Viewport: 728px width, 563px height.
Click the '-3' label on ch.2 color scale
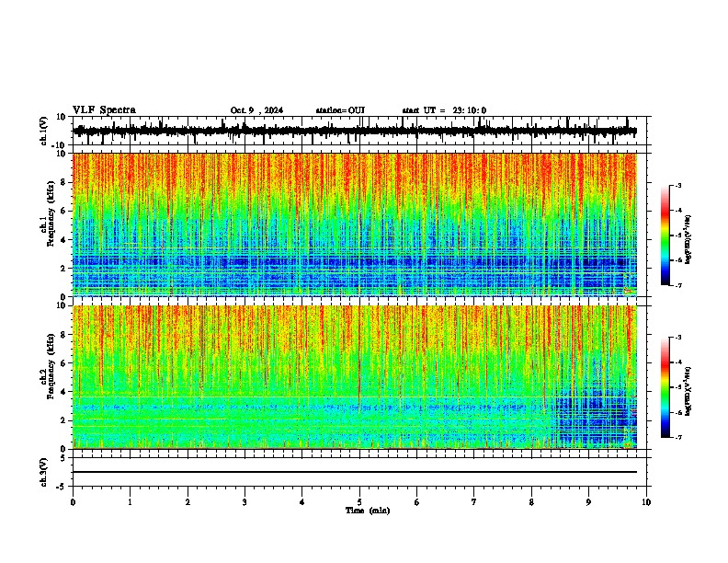(x=677, y=338)
